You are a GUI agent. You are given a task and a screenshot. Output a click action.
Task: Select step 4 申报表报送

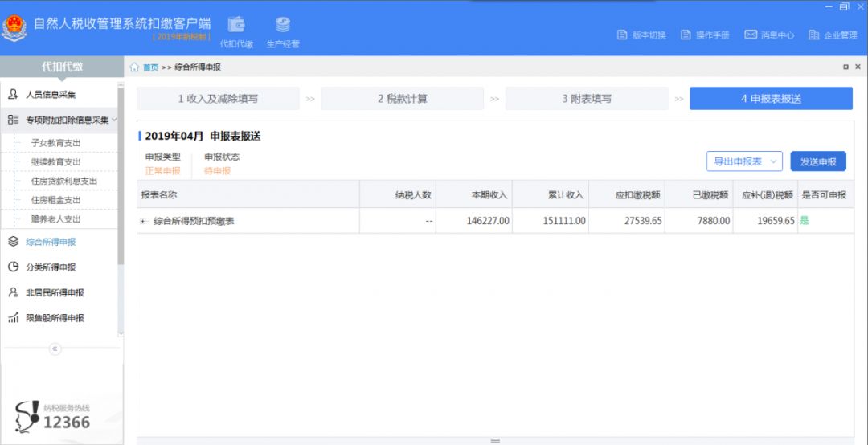coord(771,99)
